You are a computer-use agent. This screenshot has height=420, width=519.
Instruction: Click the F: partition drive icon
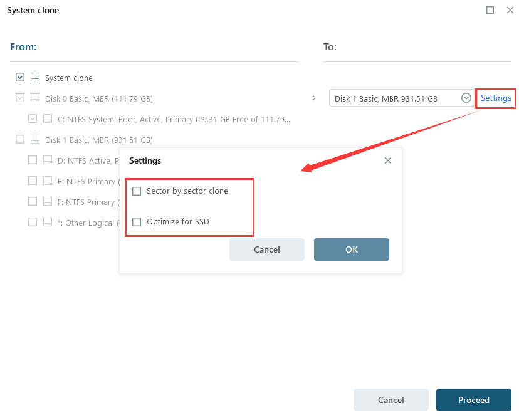click(48, 202)
